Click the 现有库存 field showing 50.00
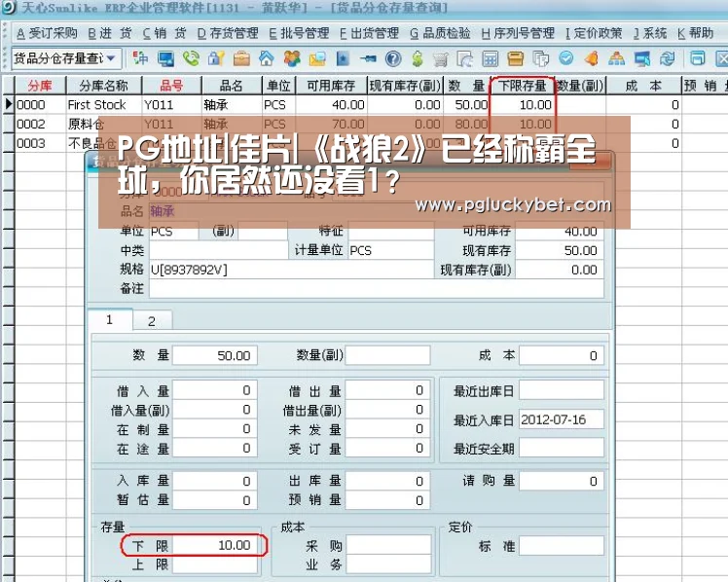 [x=560, y=251]
